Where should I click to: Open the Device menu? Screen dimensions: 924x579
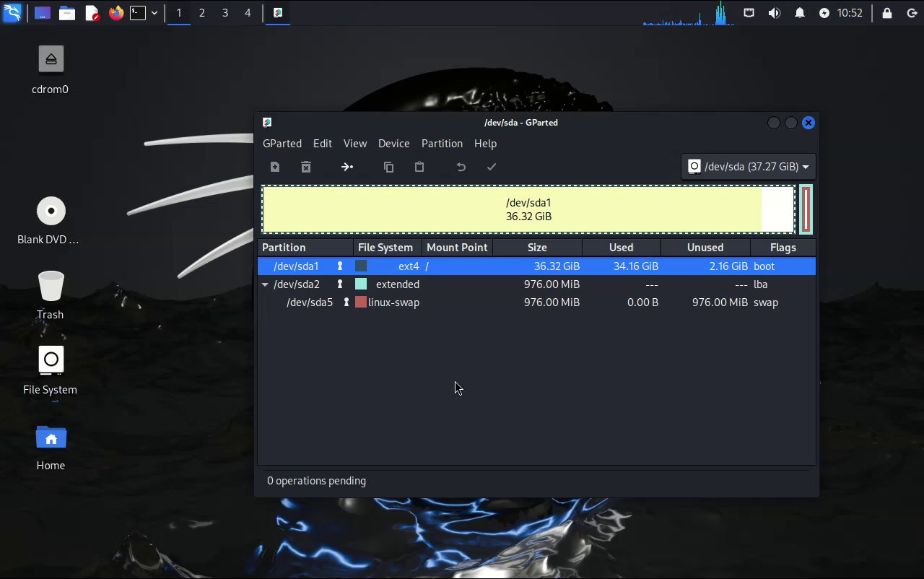click(394, 143)
